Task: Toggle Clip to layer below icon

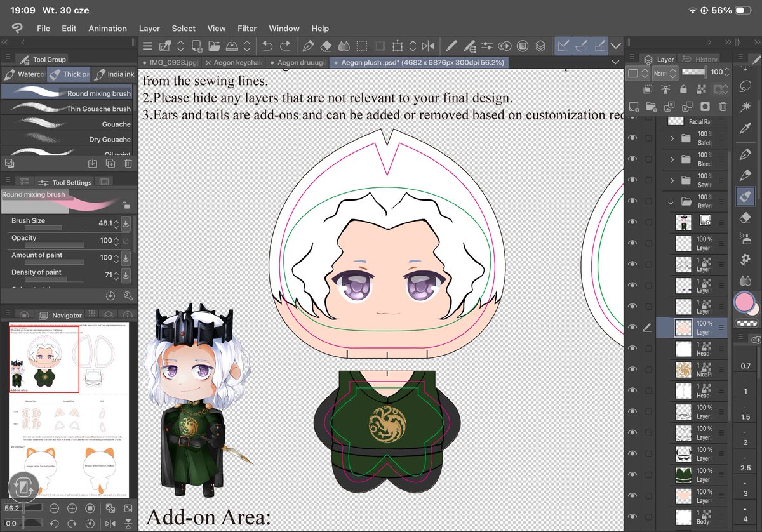Action: [x=648, y=89]
